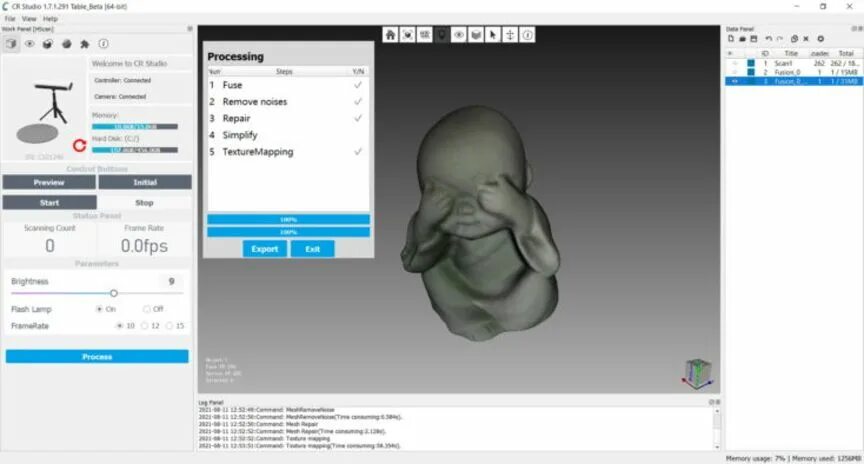Click the new file icon in Data Panel
Viewport: 864px width, 464px height.
[731, 39]
